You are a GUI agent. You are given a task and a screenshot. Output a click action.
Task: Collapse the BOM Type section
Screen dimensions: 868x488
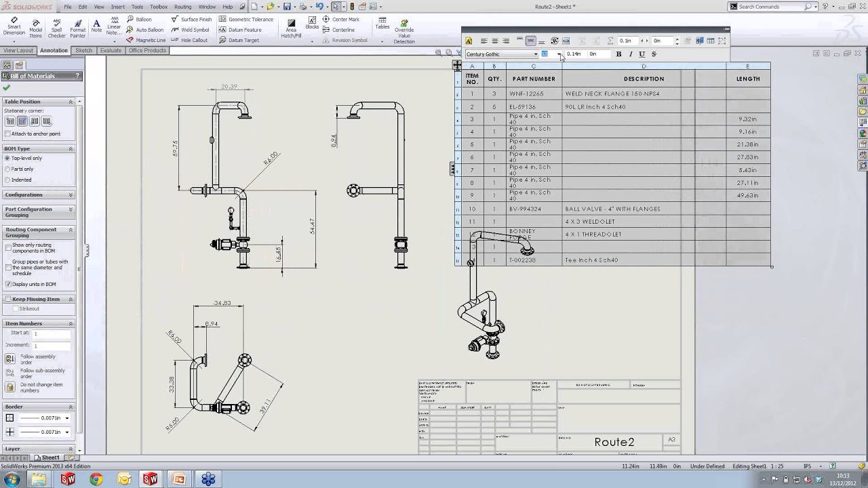[71, 148]
